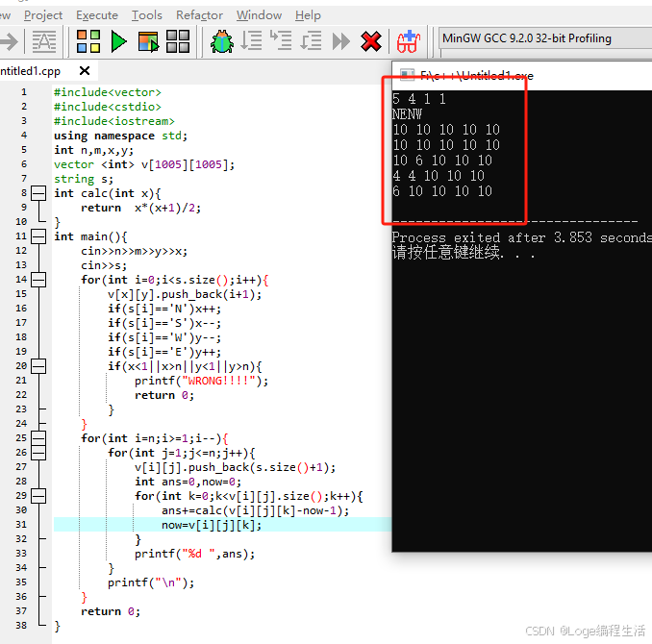Click the Compile four-squares colored icon
The height and width of the screenshot is (644, 652).
[88, 41]
